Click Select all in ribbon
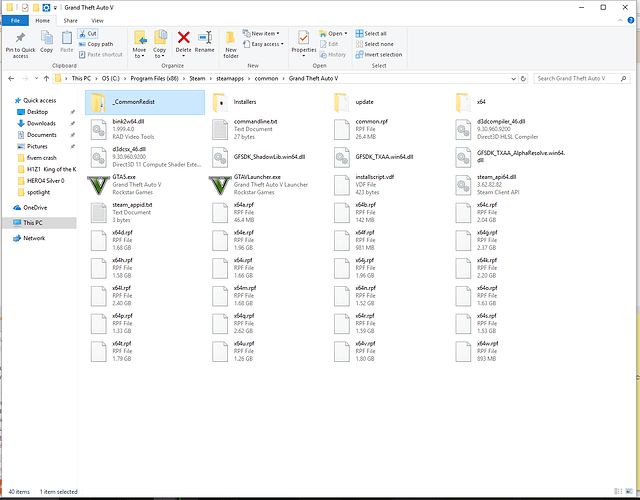Image resolution: width=640 pixels, height=500 pixels. point(371,33)
